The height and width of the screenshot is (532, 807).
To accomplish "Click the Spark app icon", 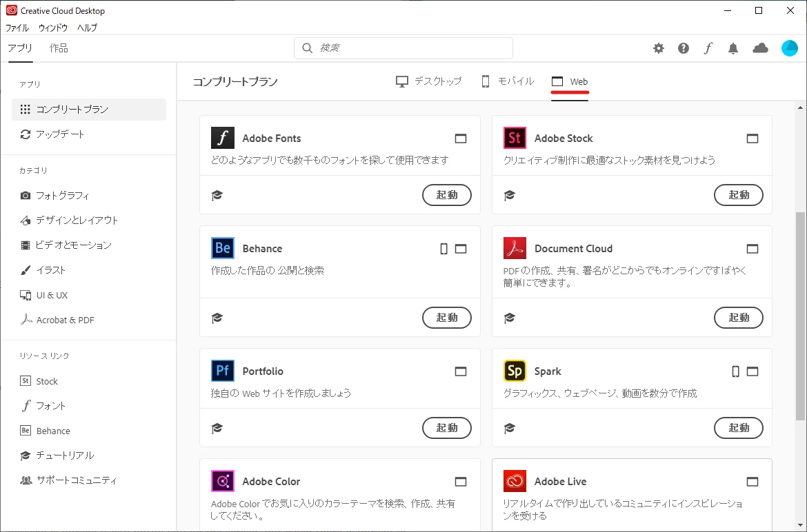I will pos(515,371).
